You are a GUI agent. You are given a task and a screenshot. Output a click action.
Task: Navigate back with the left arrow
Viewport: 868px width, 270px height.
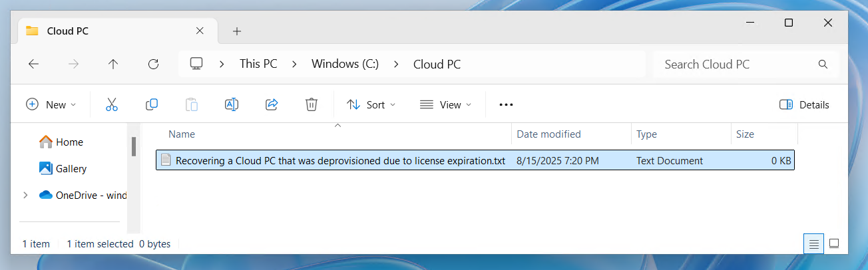point(33,65)
